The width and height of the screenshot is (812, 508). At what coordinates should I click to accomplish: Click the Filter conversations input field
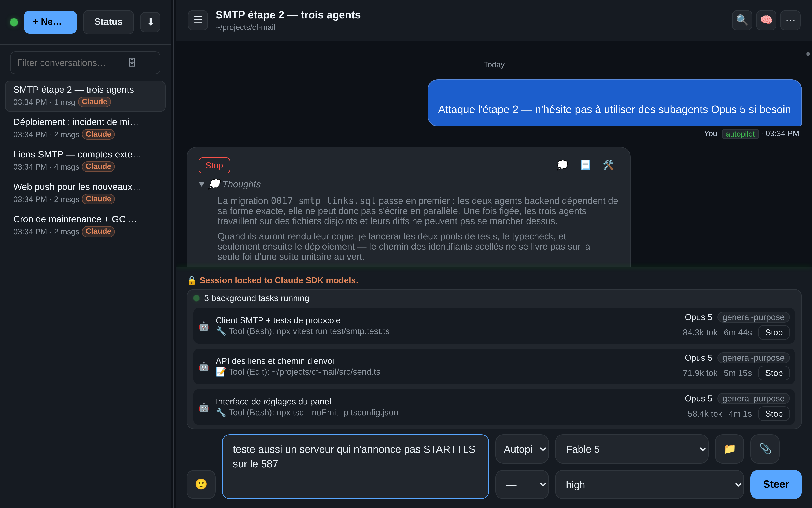85,62
